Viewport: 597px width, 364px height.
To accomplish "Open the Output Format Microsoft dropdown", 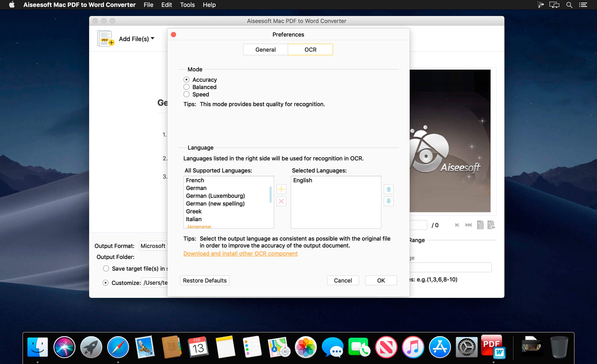I will (x=153, y=246).
